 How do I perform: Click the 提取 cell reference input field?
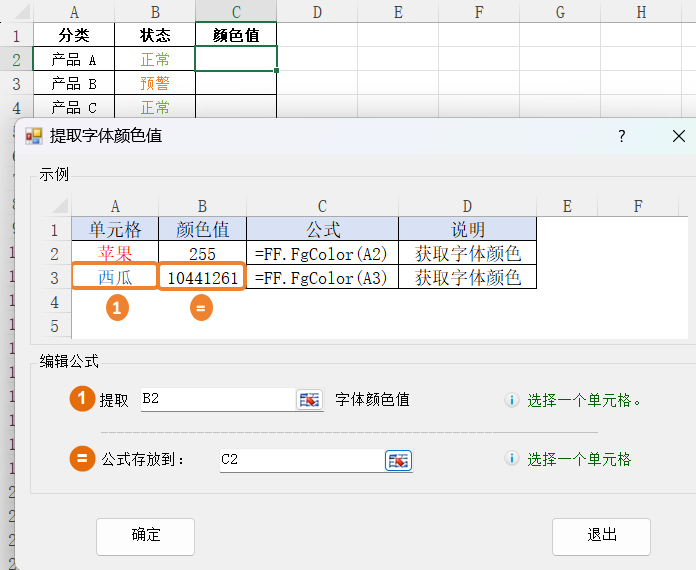[217, 400]
